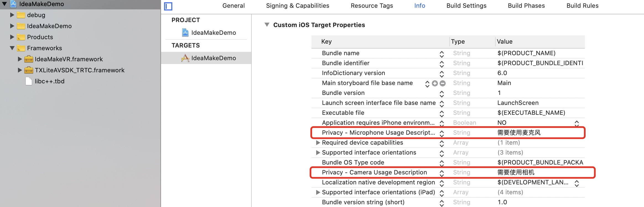This screenshot has width=644, height=207.
Task: Open the Localization development region value popup
Action: (x=577, y=183)
